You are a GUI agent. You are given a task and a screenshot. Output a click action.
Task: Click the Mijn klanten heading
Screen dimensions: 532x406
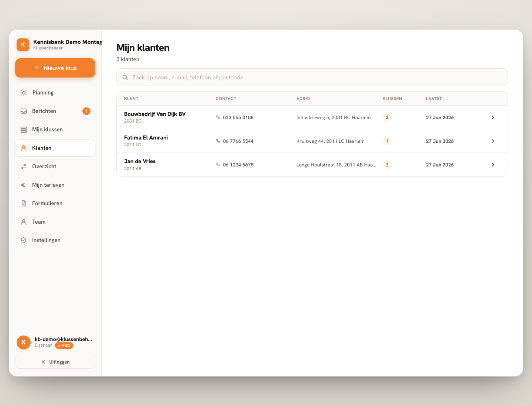(143, 48)
